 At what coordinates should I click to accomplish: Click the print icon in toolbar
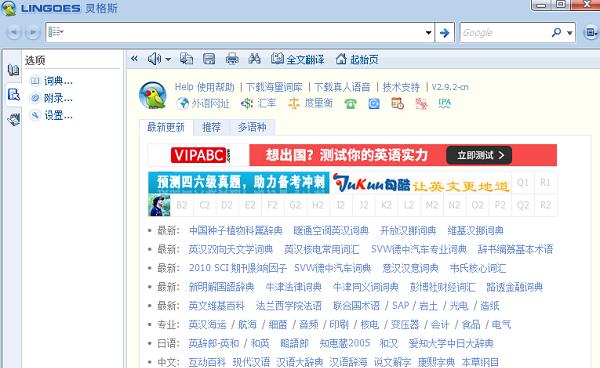[232, 59]
